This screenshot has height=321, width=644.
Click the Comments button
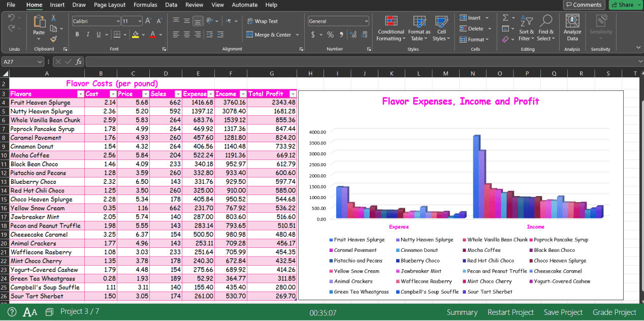(584, 5)
